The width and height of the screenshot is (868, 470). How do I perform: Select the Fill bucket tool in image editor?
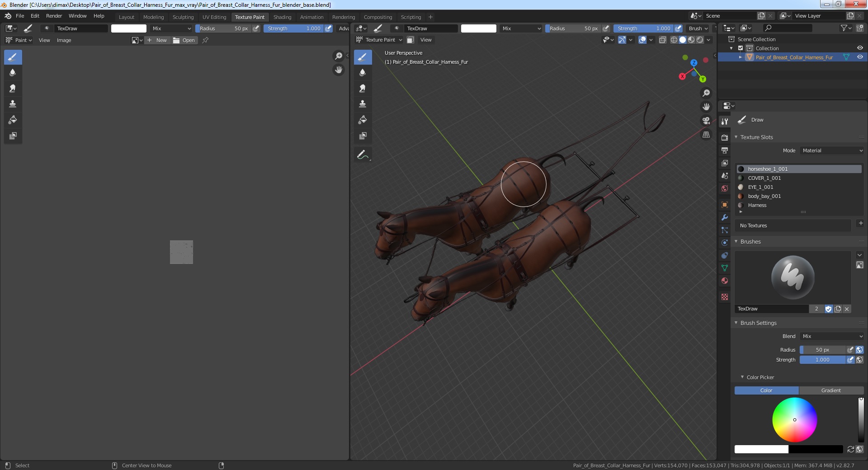[x=13, y=120]
